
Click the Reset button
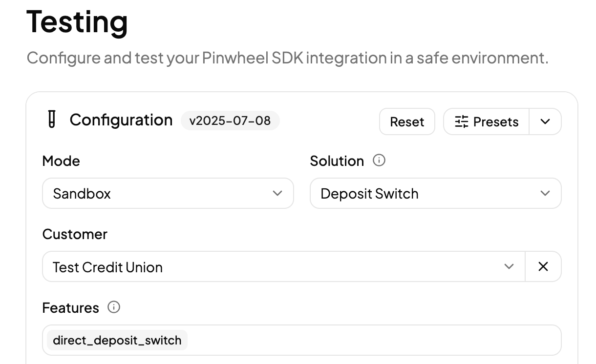point(407,121)
